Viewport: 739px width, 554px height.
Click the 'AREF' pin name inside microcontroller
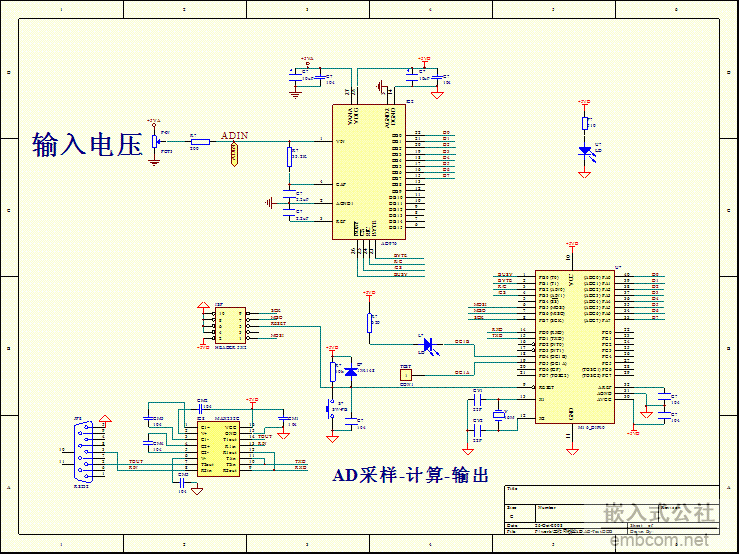pyautogui.click(x=605, y=388)
